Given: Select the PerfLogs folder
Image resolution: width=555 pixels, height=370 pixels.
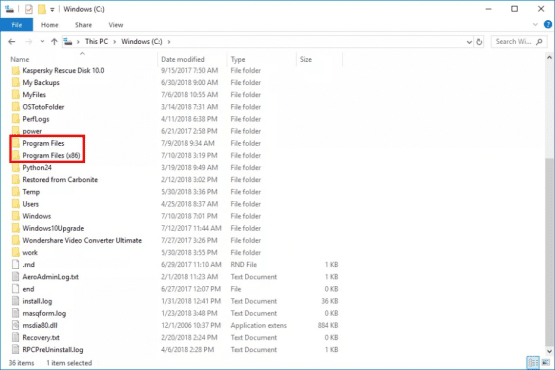Looking at the screenshot, I should [36, 119].
